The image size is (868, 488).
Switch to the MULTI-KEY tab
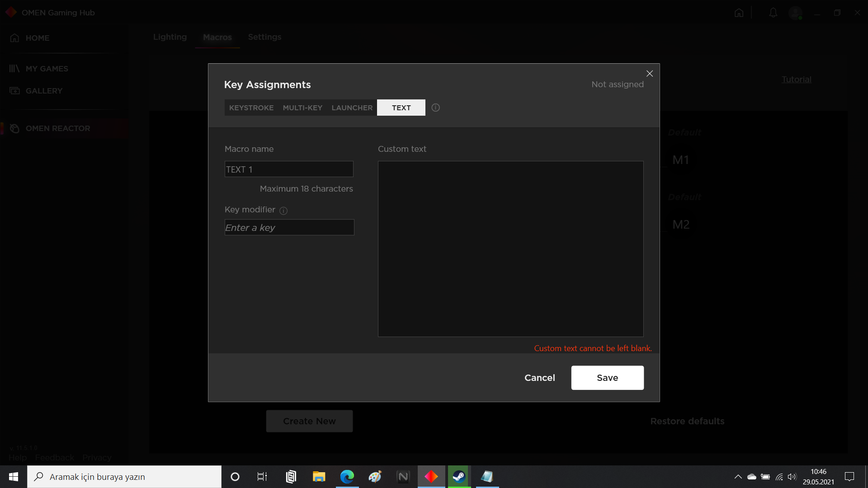tap(302, 108)
